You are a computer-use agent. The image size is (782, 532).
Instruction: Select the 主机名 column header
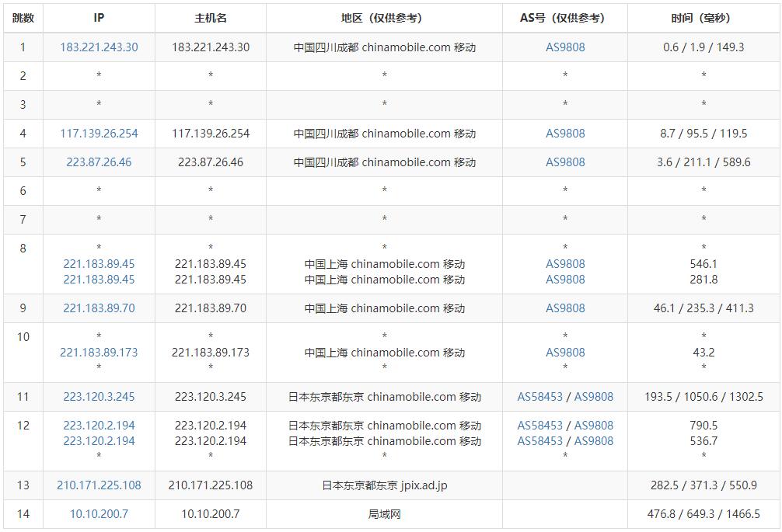pyautogui.click(x=211, y=18)
